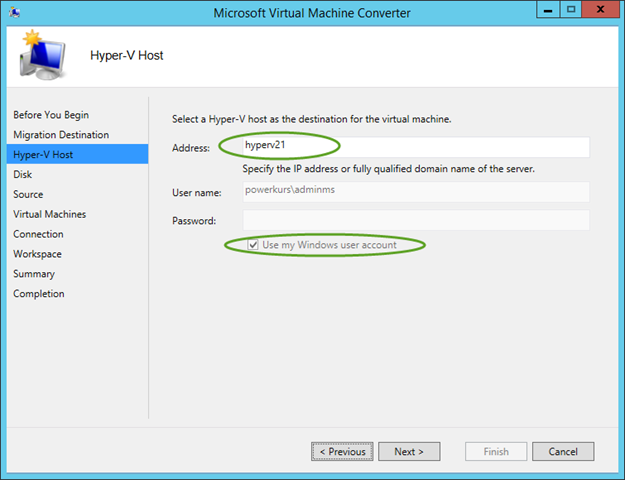Screen dimensions: 625x480
Task: Open the Connection step
Action: click(38, 234)
